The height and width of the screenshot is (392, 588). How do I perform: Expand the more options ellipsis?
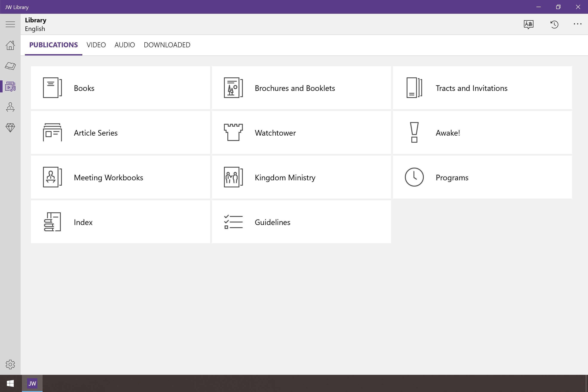[x=577, y=24]
